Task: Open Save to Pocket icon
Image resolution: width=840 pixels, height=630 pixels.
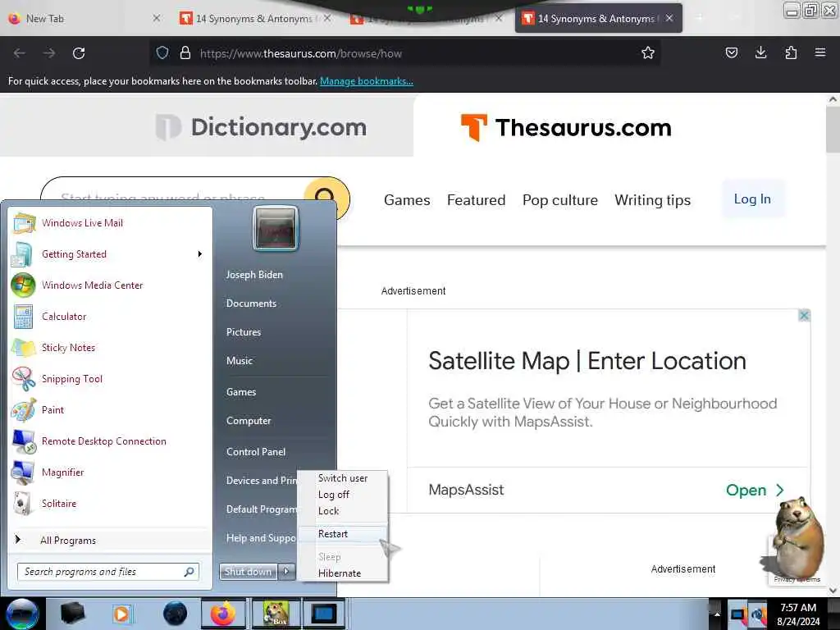Action: coord(731,52)
